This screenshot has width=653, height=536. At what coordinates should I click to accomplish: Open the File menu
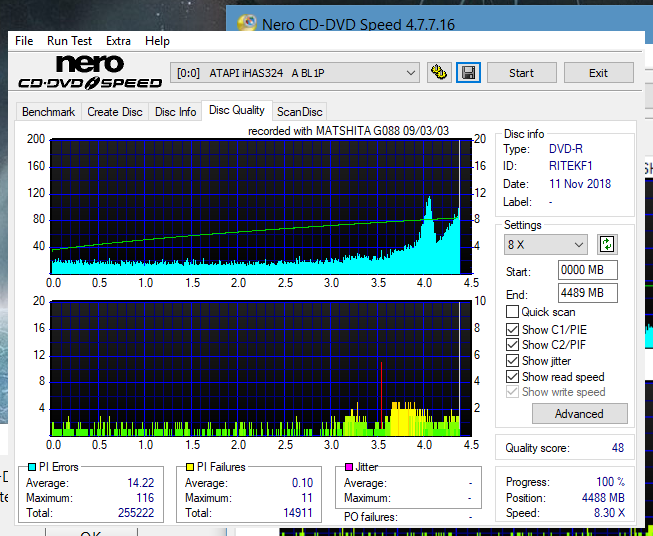point(24,41)
